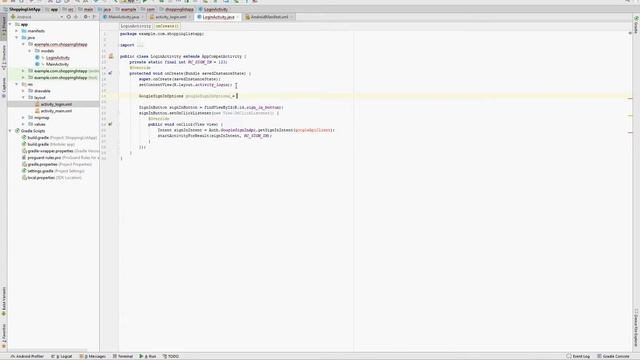Select the LoginActivity.java editor tab

218,17
